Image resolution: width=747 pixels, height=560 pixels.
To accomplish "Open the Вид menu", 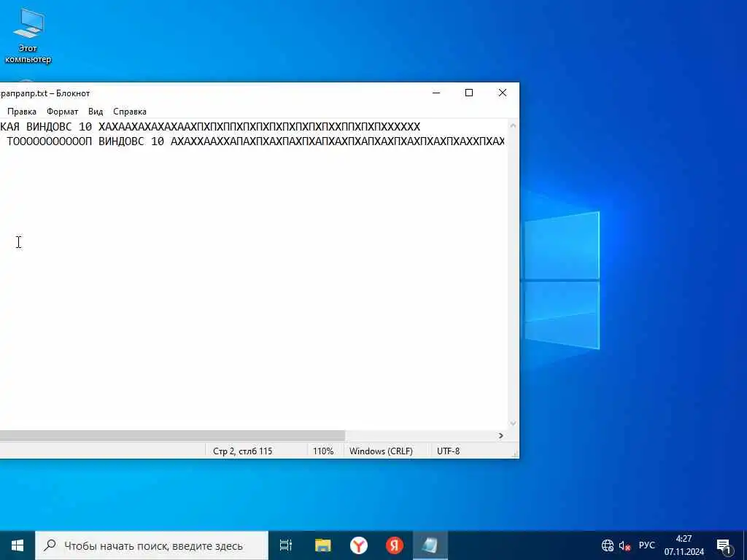I will (96, 112).
